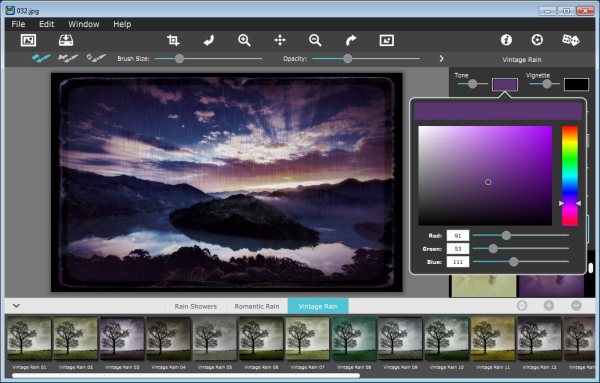
Task: Click the add preset plus button
Action: [x=549, y=305]
